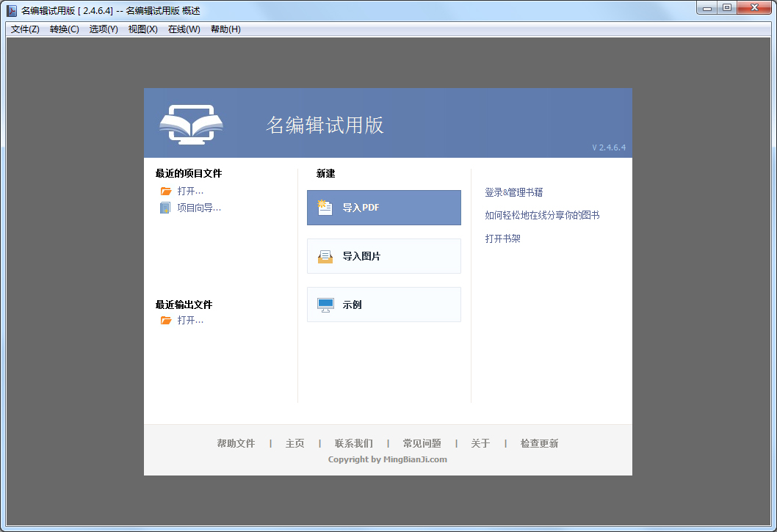Image resolution: width=777 pixels, height=532 pixels.
Task: Close the 名编辑试用版 window
Action: click(x=754, y=8)
